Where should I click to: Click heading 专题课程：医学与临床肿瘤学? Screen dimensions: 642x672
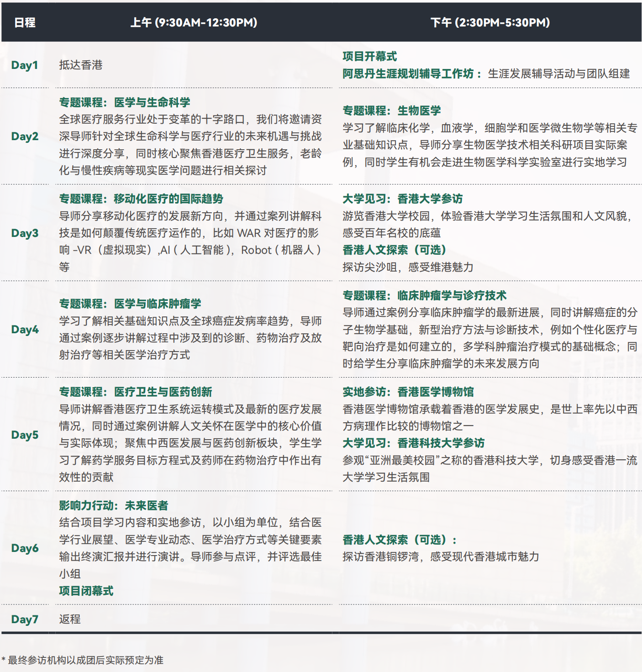click(130, 304)
